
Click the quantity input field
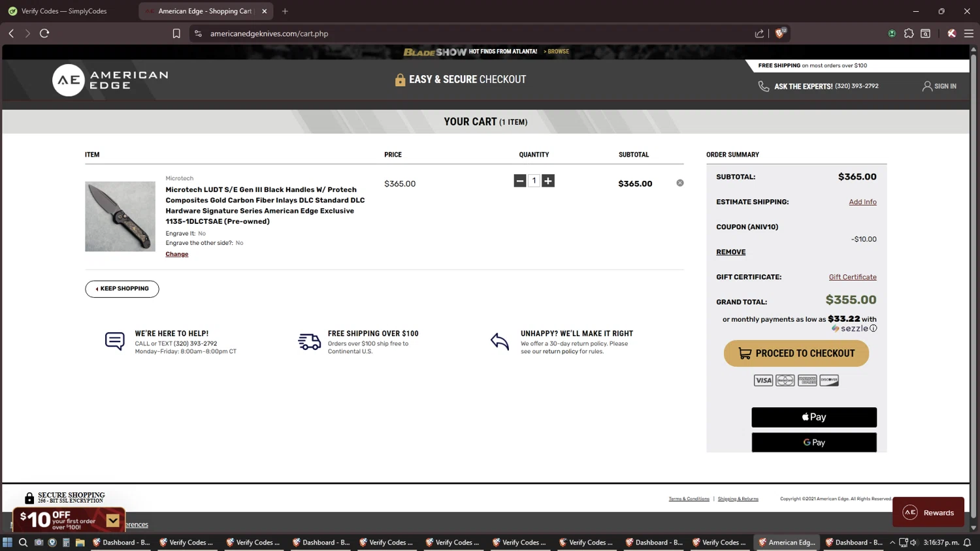tap(534, 181)
